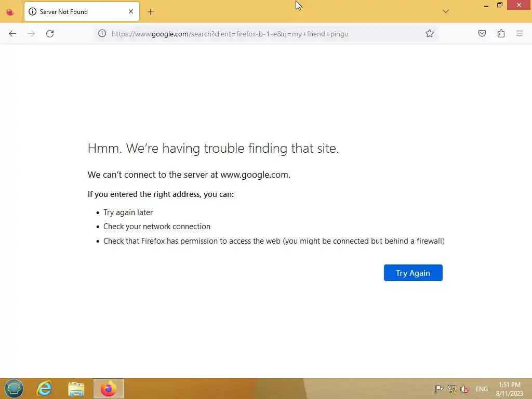Expand the list all tabs chevron
Image resolution: width=532 pixels, height=399 pixels.
[445, 11]
